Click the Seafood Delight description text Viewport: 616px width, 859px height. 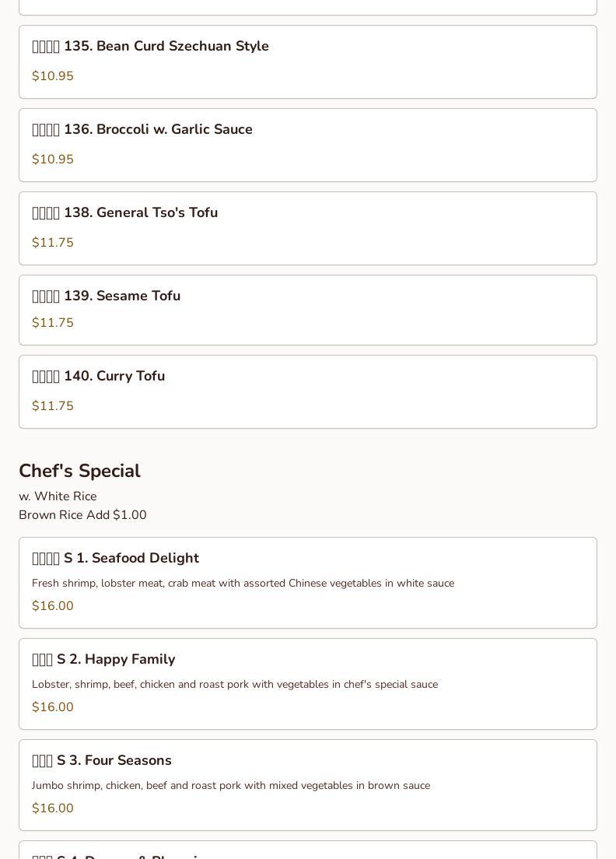(x=243, y=584)
